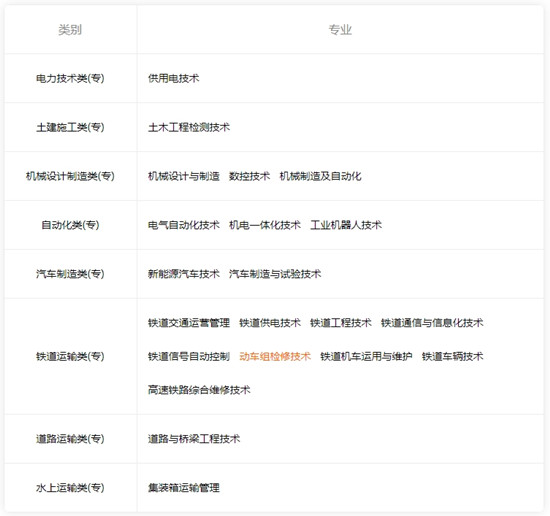Open the 集装箱运输管理 major link
Screen dimensions: 550x516
tap(184, 488)
